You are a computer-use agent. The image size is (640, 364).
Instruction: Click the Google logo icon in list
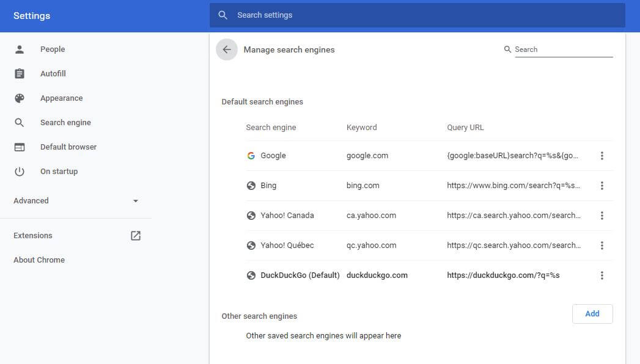(251, 156)
